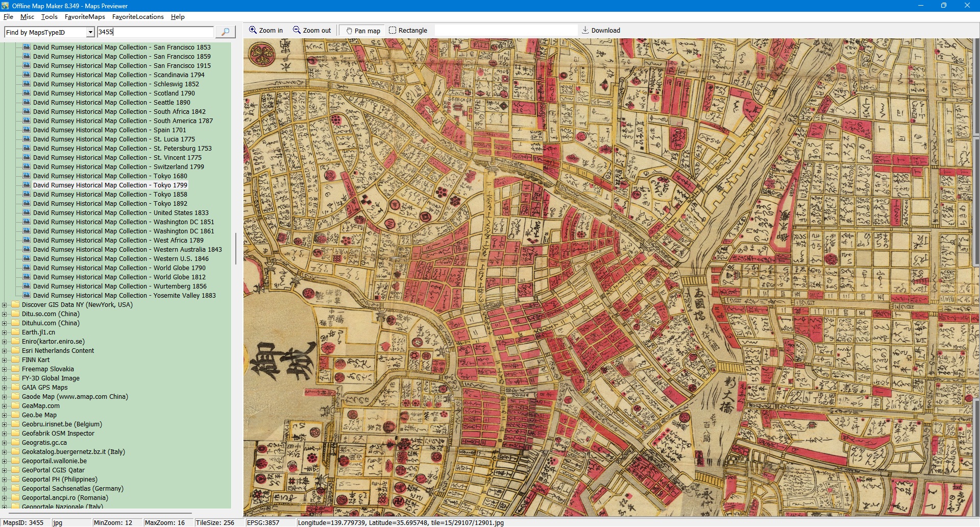
Task: Click map icon beside Seattle 1890
Action: click(x=27, y=102)
